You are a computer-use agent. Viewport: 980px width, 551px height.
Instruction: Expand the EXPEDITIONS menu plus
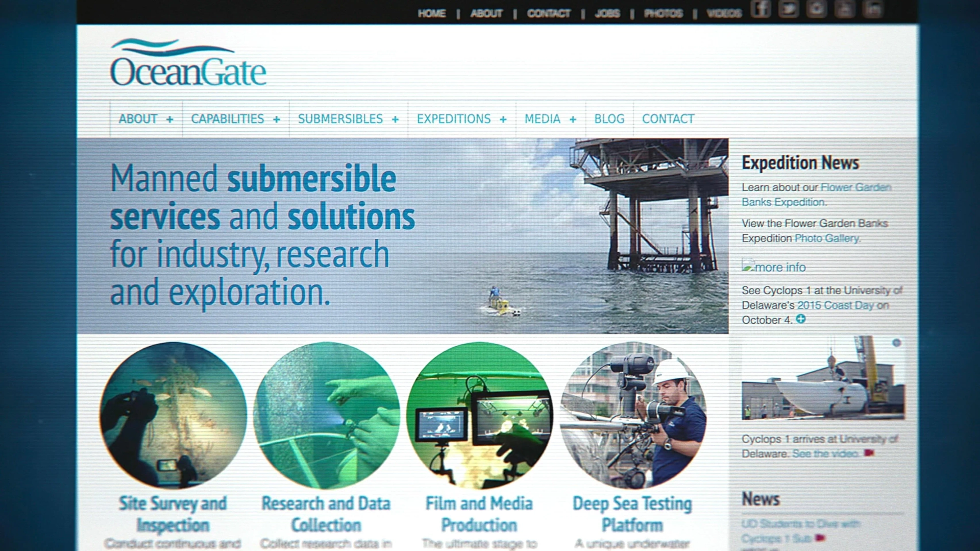point(503,119)
